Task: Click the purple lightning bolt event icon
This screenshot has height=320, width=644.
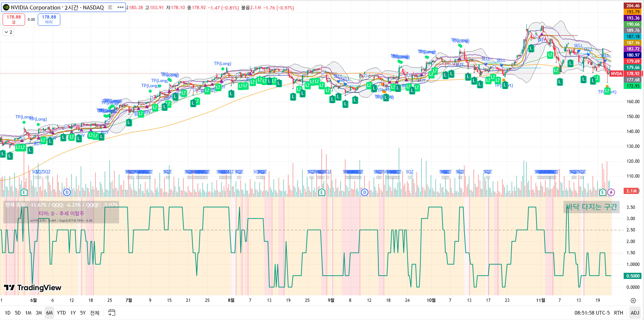Action: (611, 192)
